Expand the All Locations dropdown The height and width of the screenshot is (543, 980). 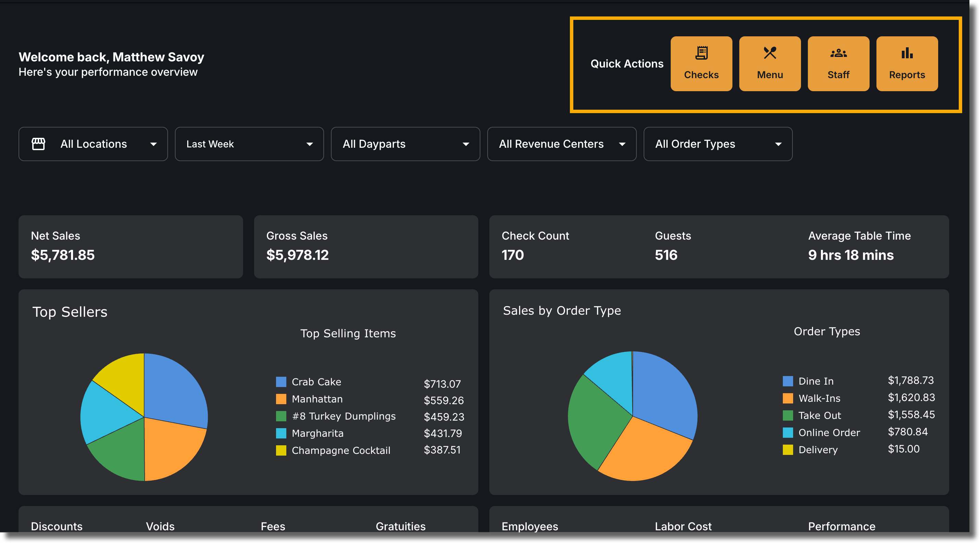click(x=93, y=144)
